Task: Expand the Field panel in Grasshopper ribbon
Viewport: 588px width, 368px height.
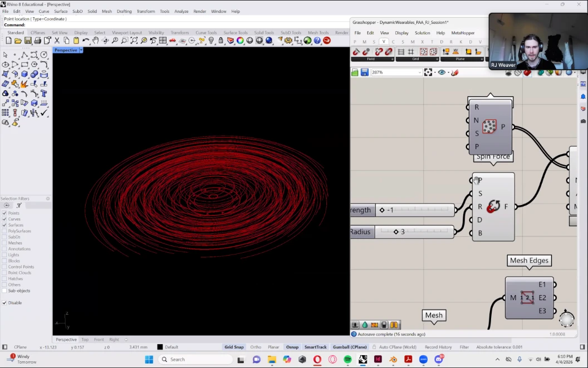Action: tap(392, 59)
